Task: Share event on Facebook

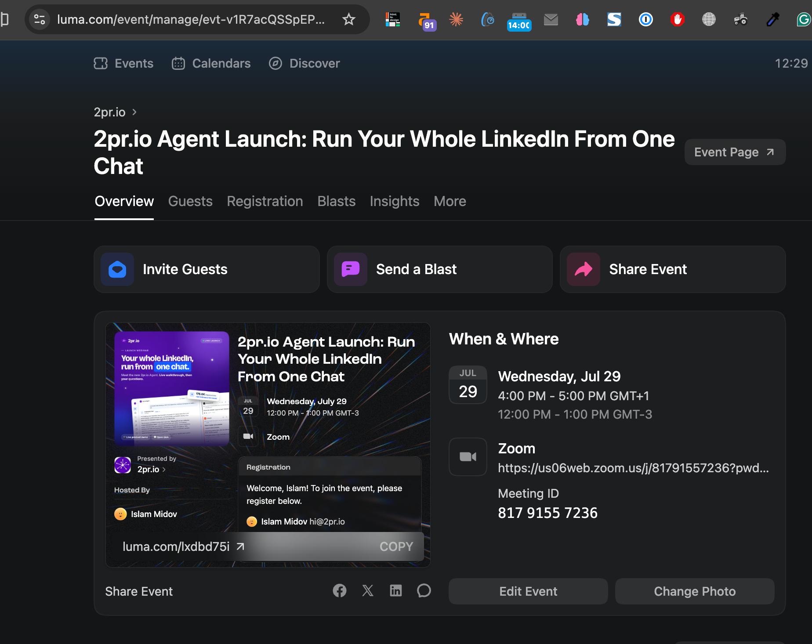Action: tap(340, 591)
